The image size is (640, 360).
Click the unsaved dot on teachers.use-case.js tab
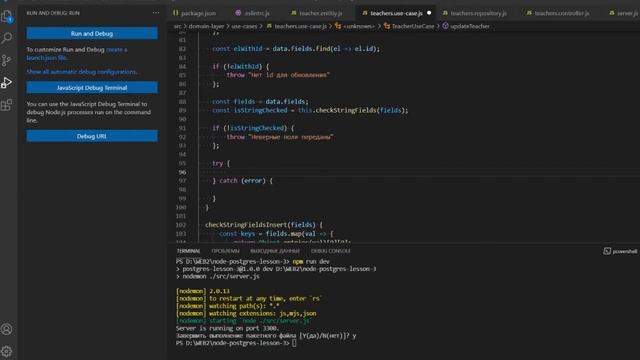(x=429, y=13)
